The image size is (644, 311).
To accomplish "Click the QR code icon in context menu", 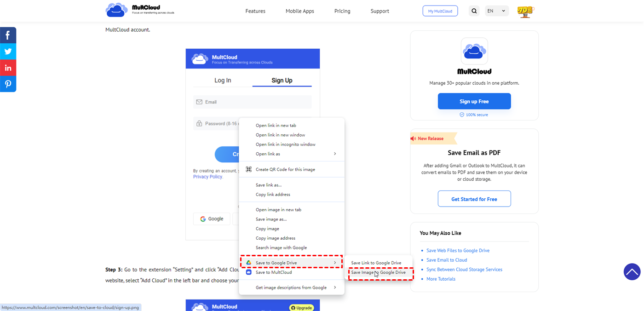I will click(248, 169).
